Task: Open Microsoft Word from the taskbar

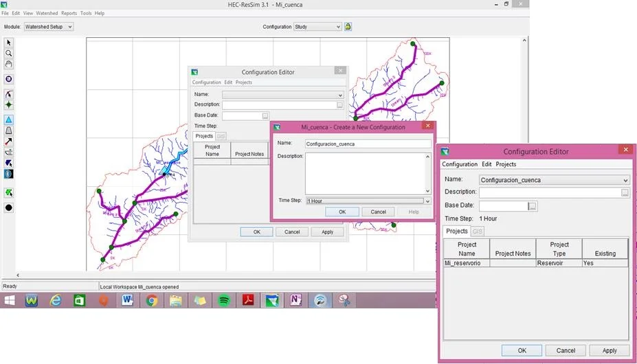Action: tap(128, 300)
